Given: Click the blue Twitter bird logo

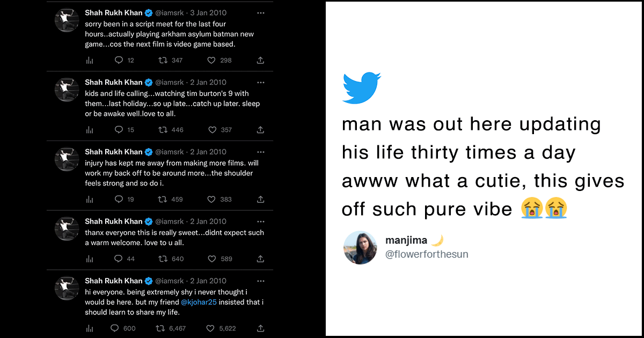Looking at the screenshot, I should pyautogui.click(x=361, y=88).
